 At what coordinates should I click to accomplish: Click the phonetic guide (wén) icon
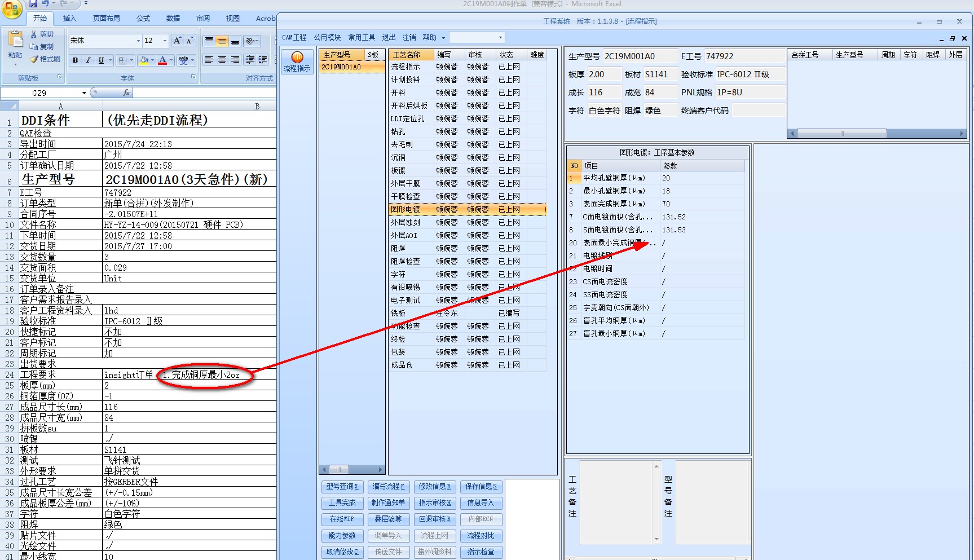coord(183,60)
